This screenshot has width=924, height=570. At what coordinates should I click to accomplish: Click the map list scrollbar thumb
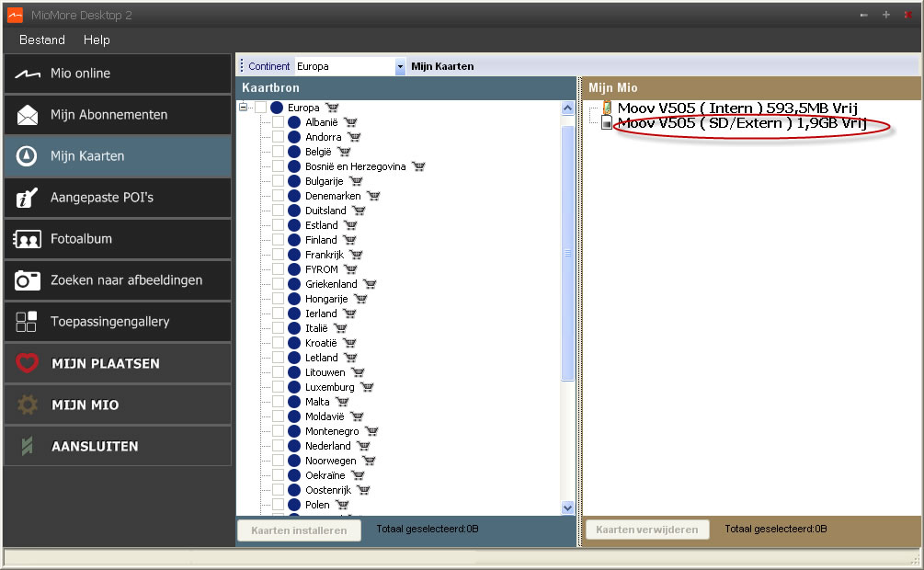(567, 254)
